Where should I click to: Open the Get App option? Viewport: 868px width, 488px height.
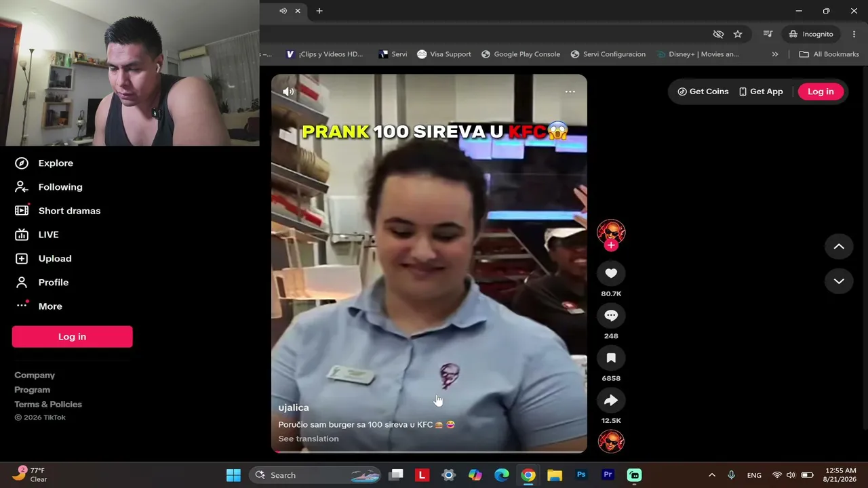761,91
